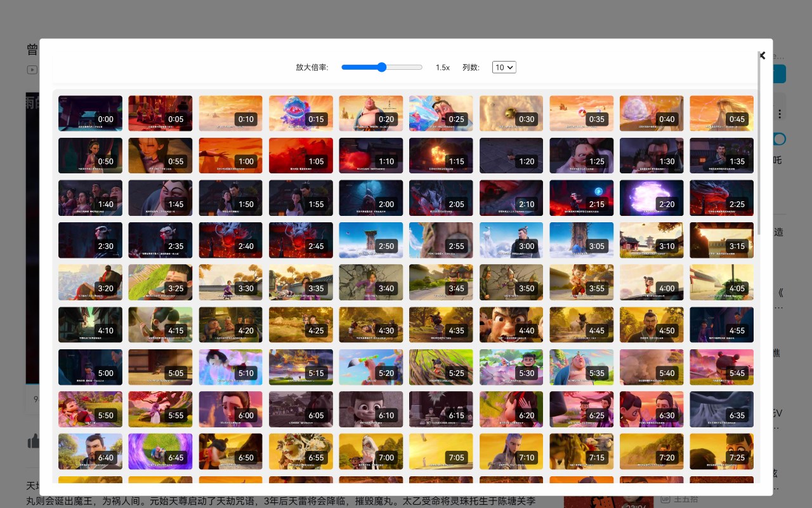Click the 6:00 thumbnail

(231, 410)
